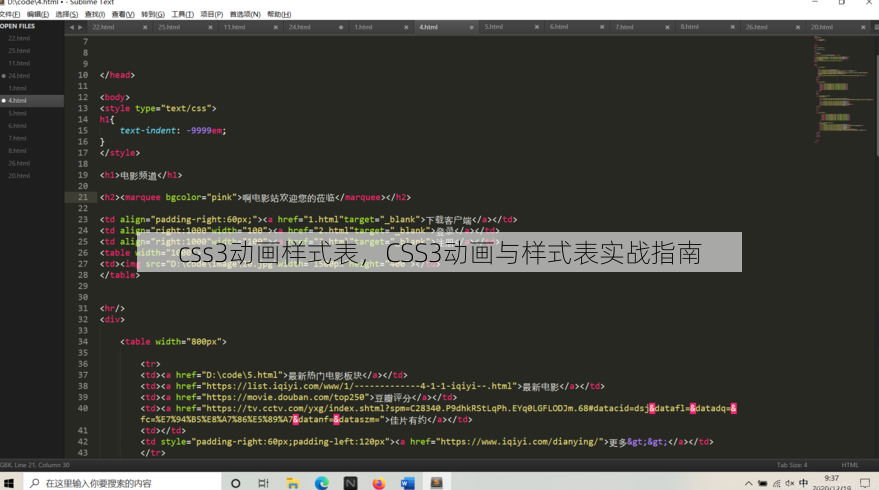Image resolution: width=879 pixels, height=490 pixels.
Task: Close the 8.html tab
Action: click(732, 27)
